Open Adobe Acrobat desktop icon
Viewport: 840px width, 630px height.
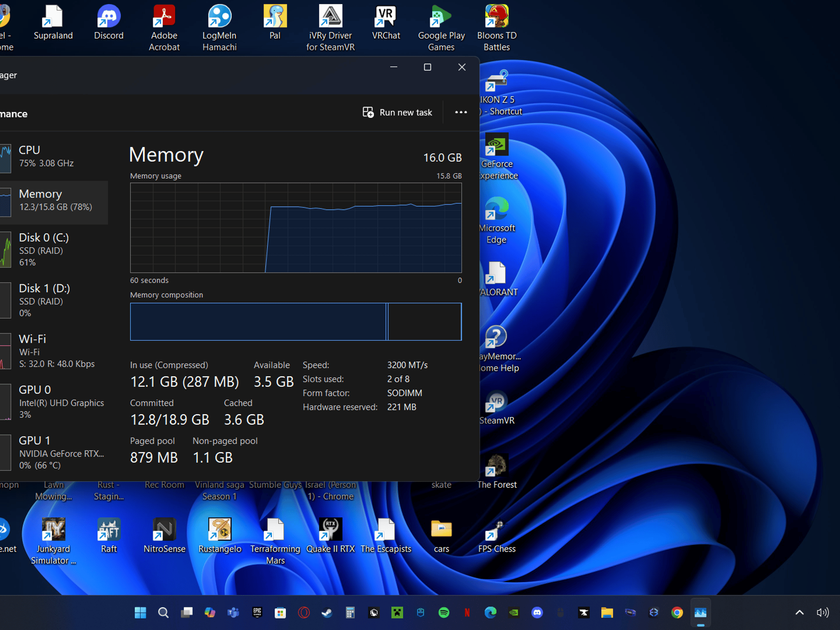[164, 28]
